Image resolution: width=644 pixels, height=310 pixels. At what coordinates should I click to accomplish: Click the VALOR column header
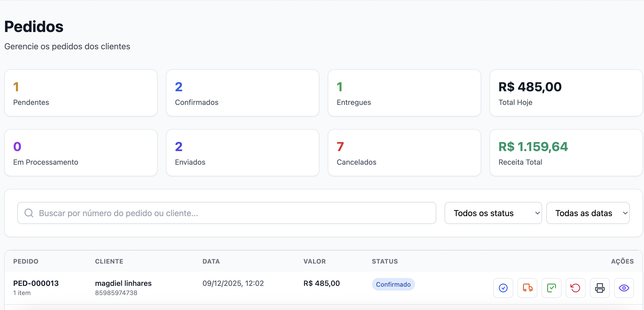click(x=315, y=261)
